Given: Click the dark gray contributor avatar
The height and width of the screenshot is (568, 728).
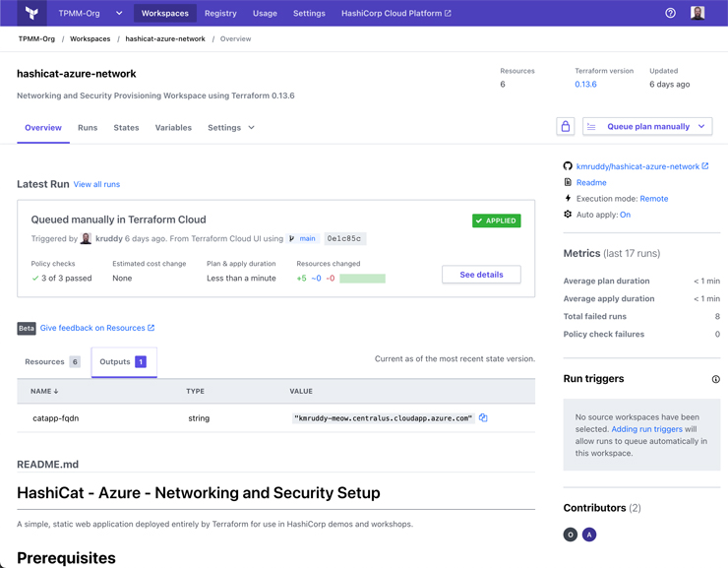Looking at the screenshot, I should (571, 535).
